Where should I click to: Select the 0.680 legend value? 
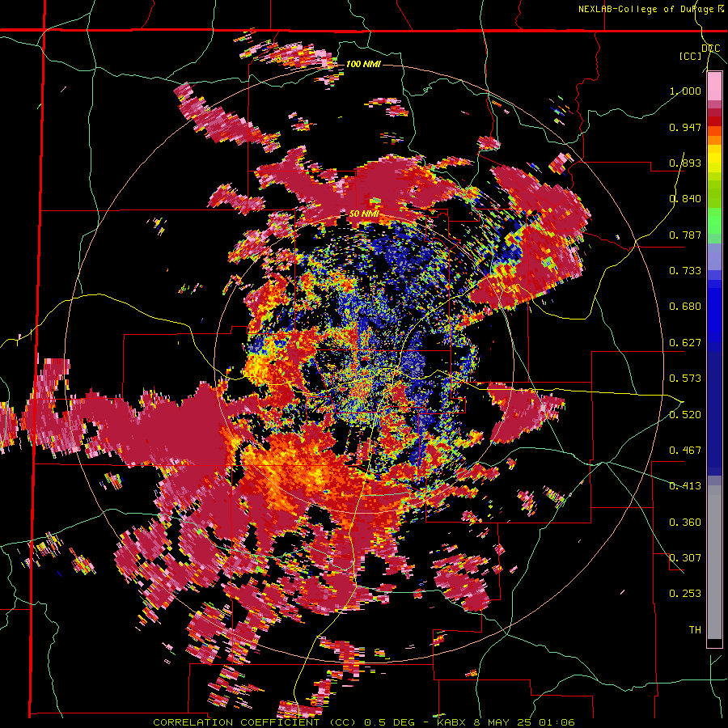click(685, 307)
